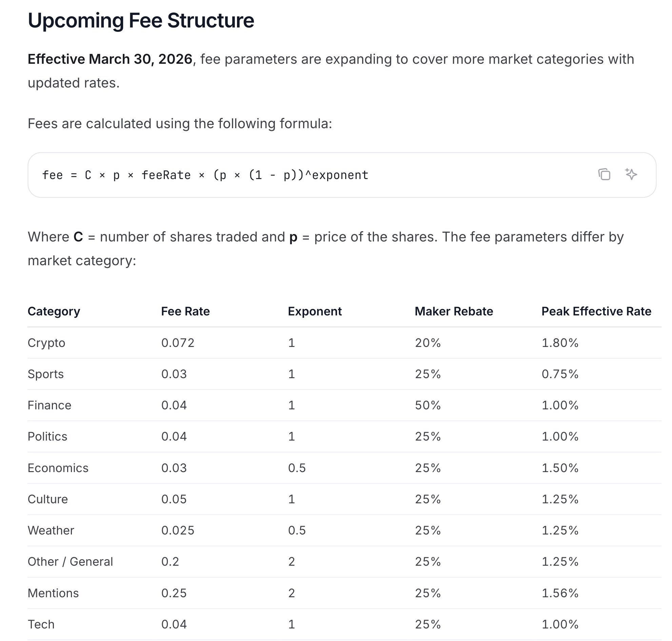
Task: Click the Economics row label
Action: (x=58, y=468)
